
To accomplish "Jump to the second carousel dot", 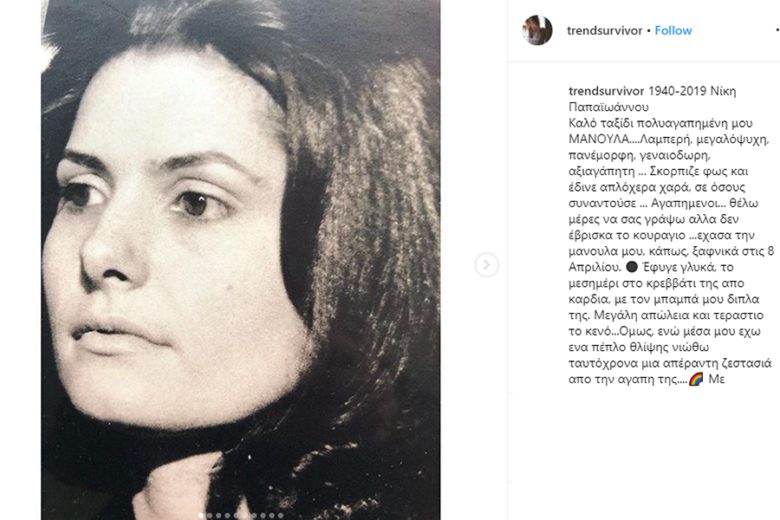I will click(x=209, y=516).
